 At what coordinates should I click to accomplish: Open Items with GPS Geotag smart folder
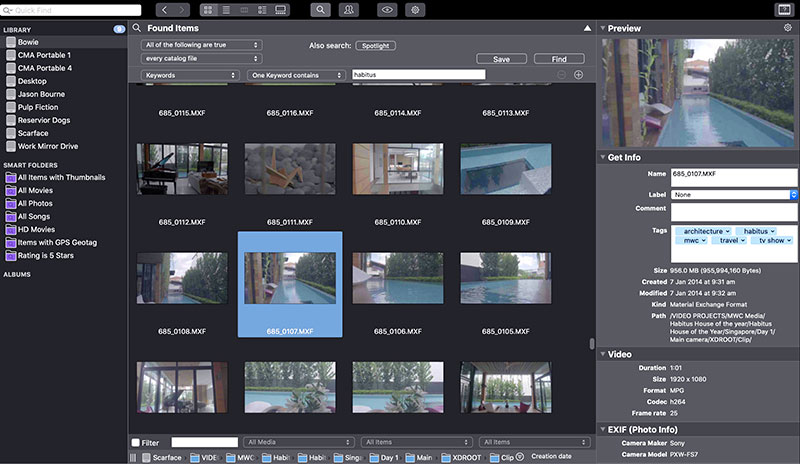57,242
